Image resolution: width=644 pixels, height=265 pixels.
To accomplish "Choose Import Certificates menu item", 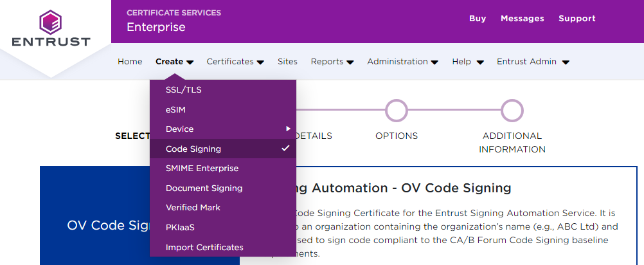I will coord(204,248).
